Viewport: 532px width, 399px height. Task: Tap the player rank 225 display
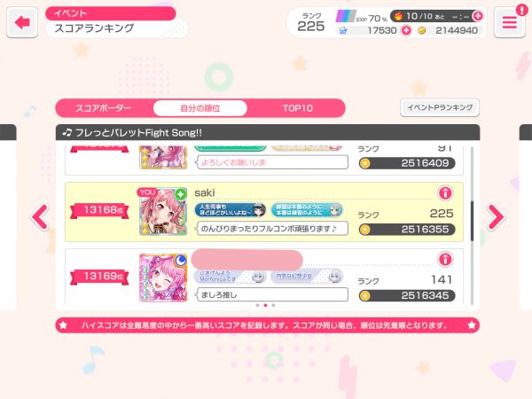point(311,22)
